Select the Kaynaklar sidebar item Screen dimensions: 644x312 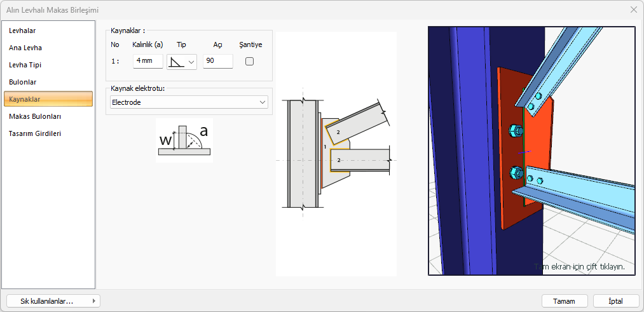(x=48, y=99)
